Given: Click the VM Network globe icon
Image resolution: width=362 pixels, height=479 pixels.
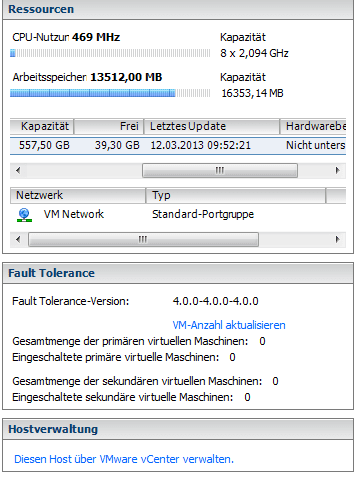Looking at the screenshot, I should 24,215.
